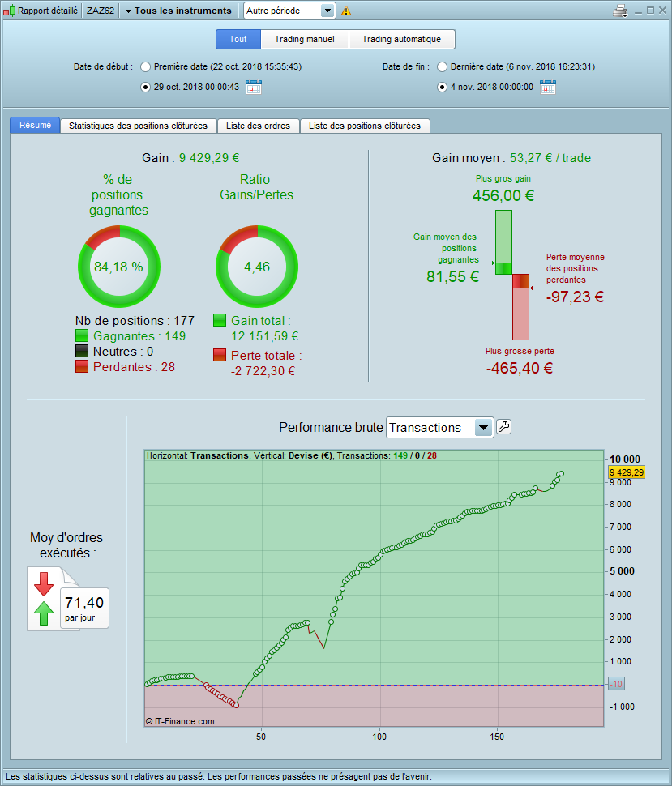Select the 4 nov. 2018 end date radio

click(x=442, y=88)
